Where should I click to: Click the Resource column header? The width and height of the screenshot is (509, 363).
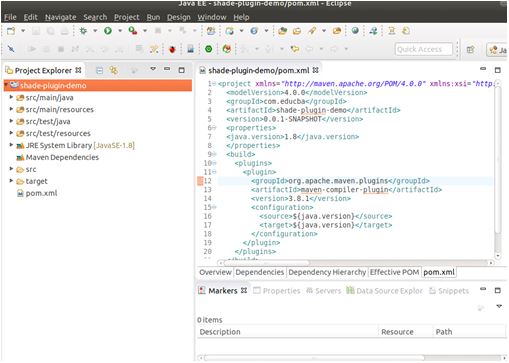pyautogui.click(x=405, y=332)
